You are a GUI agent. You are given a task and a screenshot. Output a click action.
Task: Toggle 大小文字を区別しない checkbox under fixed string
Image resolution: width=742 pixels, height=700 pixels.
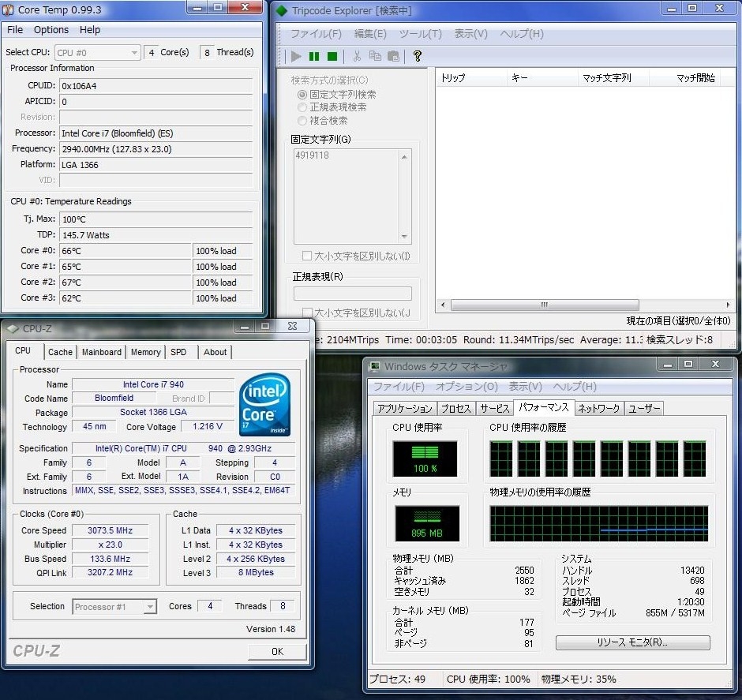click(x=307, y=256)
